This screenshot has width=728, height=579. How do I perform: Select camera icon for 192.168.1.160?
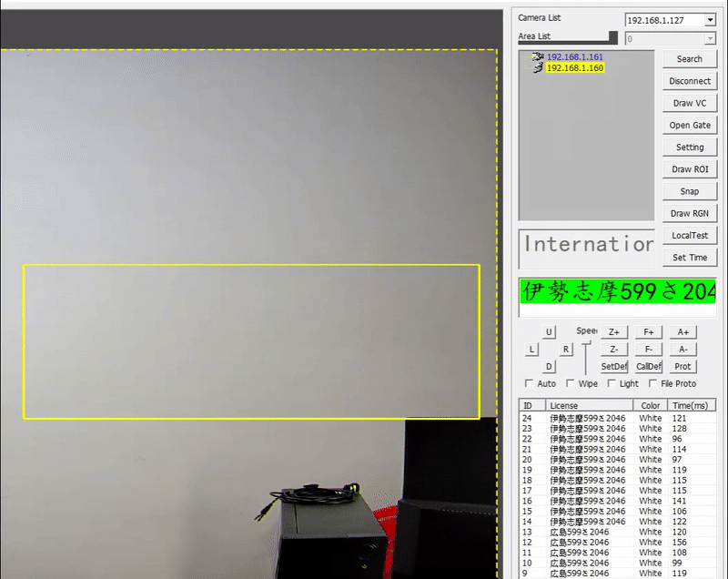(x=538, y=68)
